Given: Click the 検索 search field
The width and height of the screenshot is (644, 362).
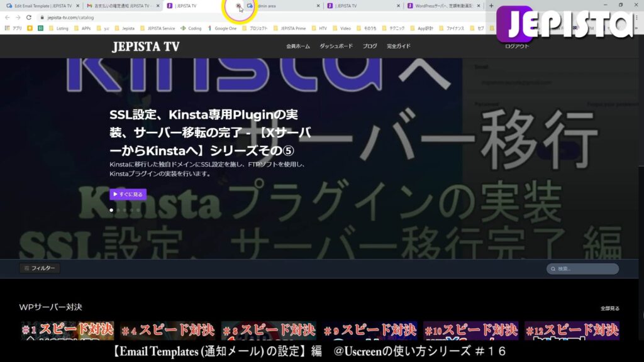Looking at the screenshot, I should 582,269.
